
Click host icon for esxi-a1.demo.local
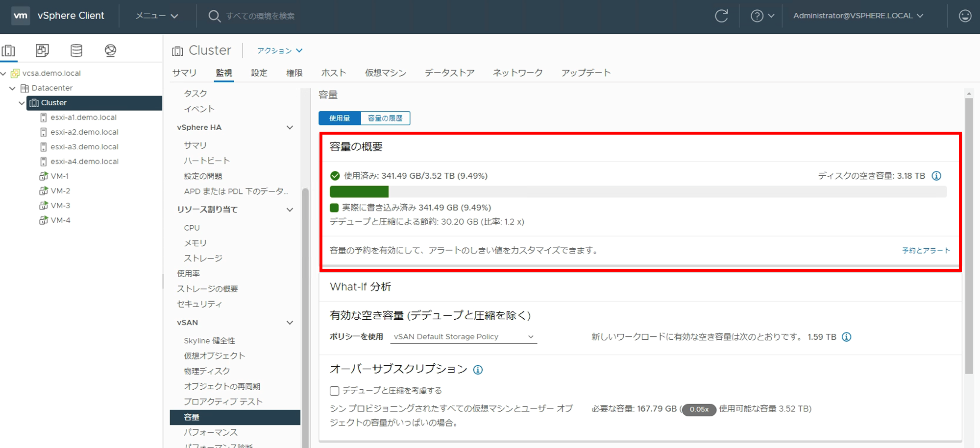point(44,118)
